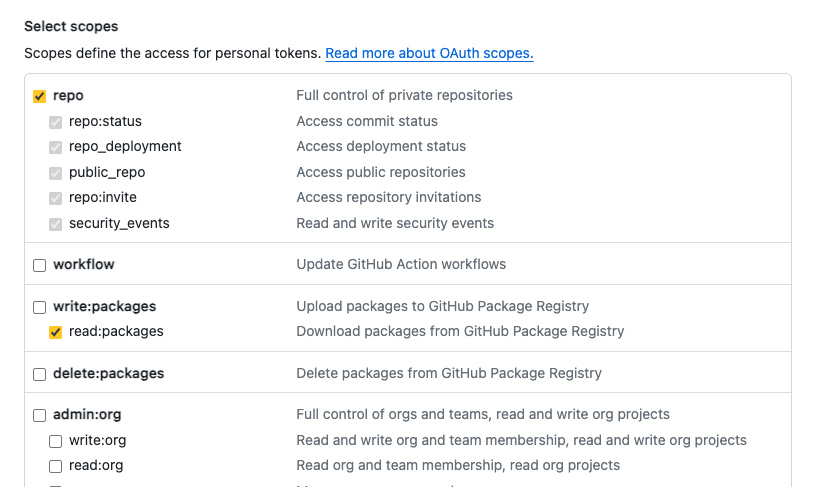Viewport: 819px width, 487px height.
Task: Tick the write:packages checkbox
Action: point(40,307)
